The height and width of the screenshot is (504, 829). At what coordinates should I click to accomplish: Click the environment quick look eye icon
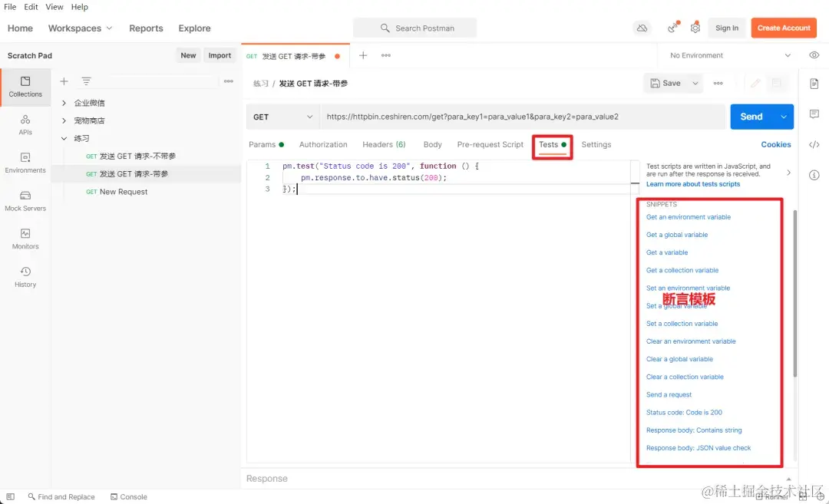pyautogui.click(x=814, y=55)
